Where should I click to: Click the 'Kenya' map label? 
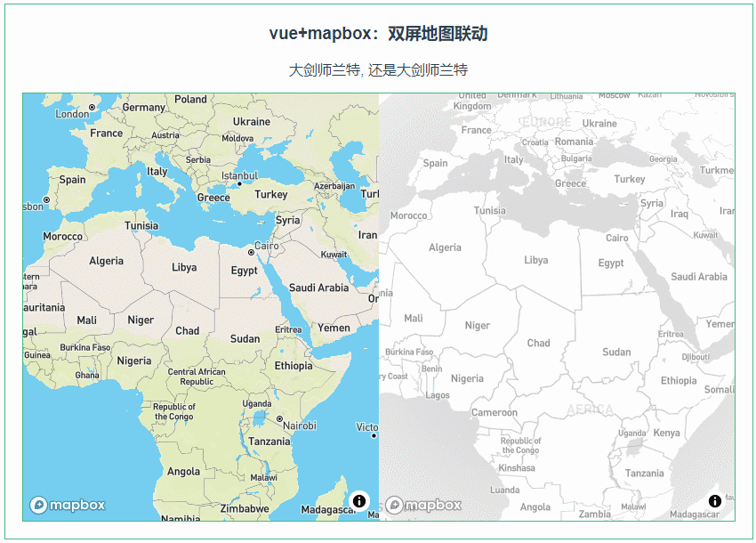[667, 433]
